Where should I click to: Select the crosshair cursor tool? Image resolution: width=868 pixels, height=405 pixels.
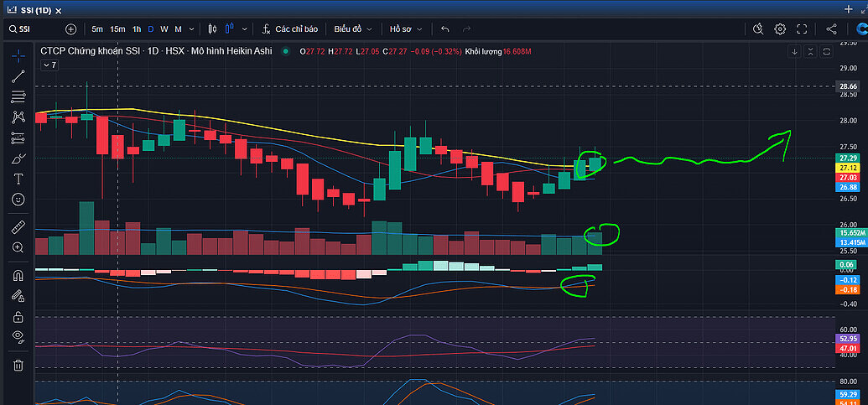[18, 56]
